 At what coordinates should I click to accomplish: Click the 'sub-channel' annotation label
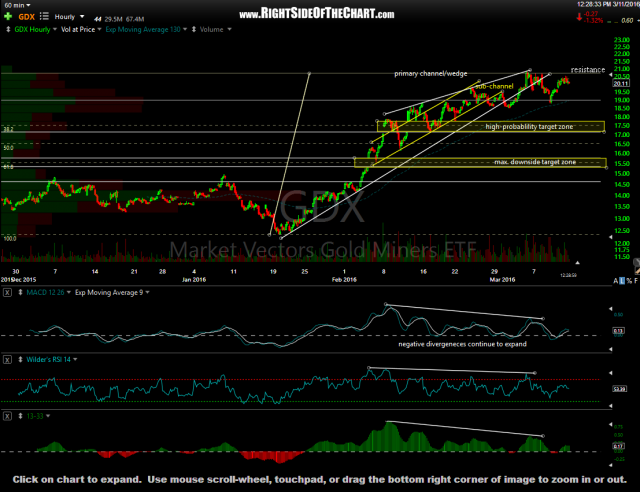(x=494, y=86)
